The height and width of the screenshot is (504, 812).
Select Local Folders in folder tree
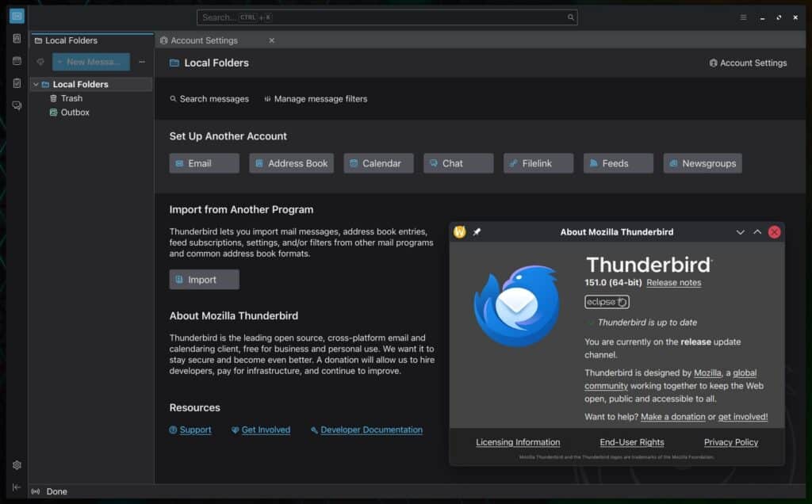(92, 84)
